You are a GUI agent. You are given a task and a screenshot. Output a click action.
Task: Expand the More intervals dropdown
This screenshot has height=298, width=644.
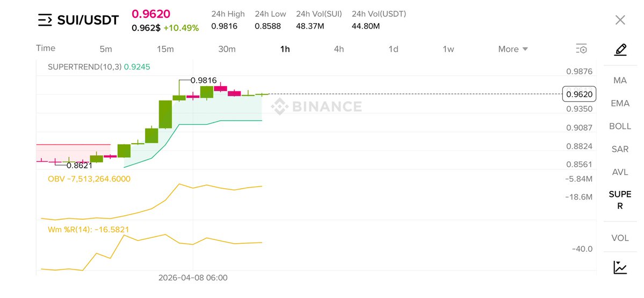513,49
